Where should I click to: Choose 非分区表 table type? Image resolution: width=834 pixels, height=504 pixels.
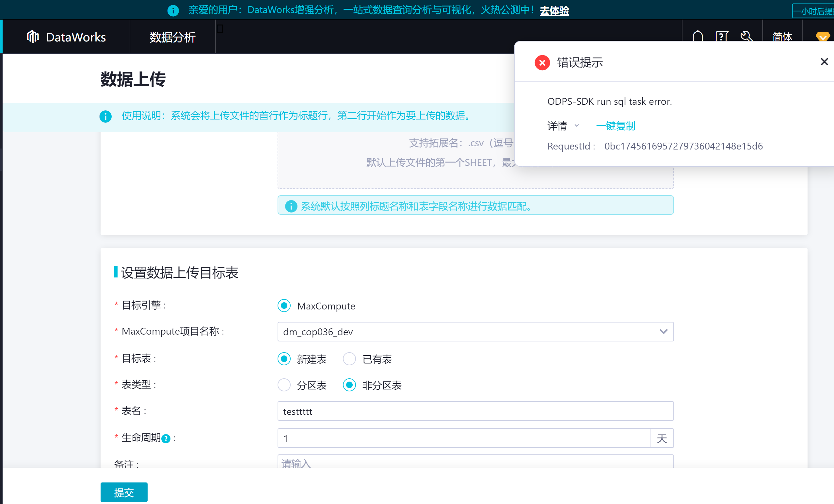(x=349, y=385)
